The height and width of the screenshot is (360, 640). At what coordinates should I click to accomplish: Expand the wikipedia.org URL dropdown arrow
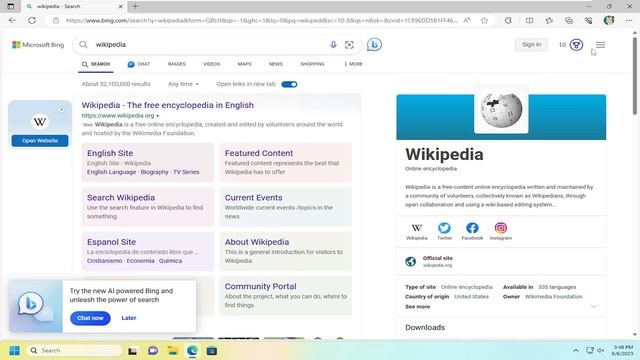click(158, 116)
